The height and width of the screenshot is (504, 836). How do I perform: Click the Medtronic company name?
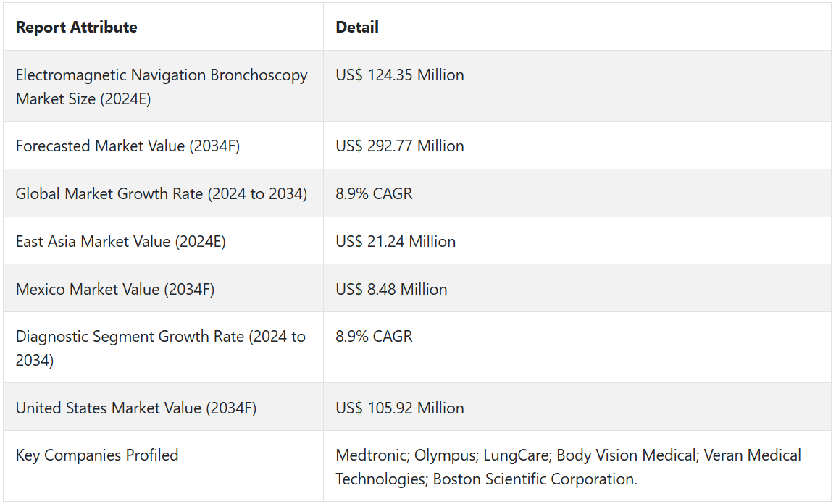point(371,455)
